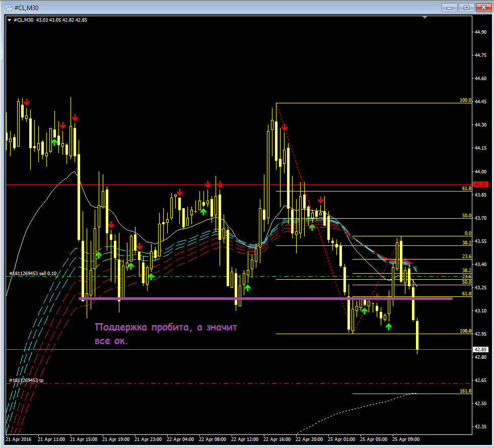Maximize the #CL,M30 chart window

pos(467,8)
